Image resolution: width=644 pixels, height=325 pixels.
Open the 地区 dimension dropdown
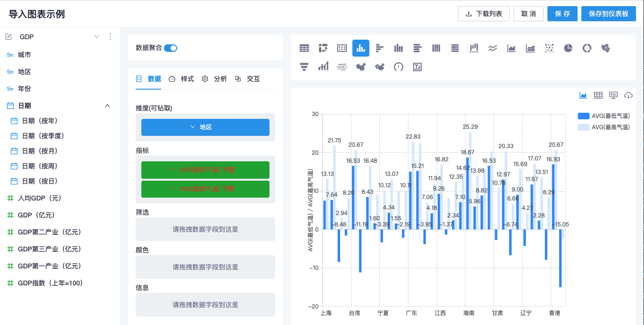click(205, 127)
